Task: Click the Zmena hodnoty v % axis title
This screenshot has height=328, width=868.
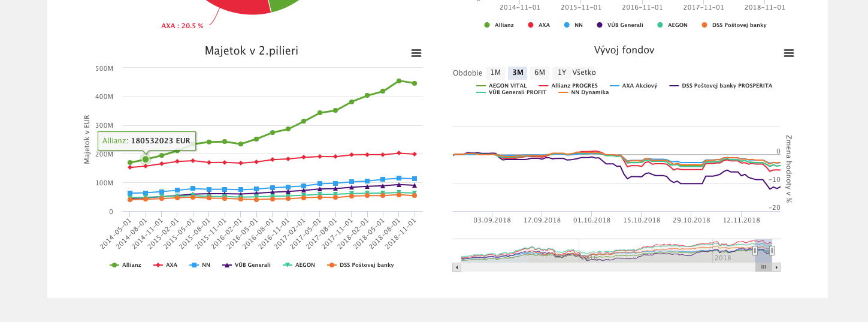Action: click(x=788, y=168)
